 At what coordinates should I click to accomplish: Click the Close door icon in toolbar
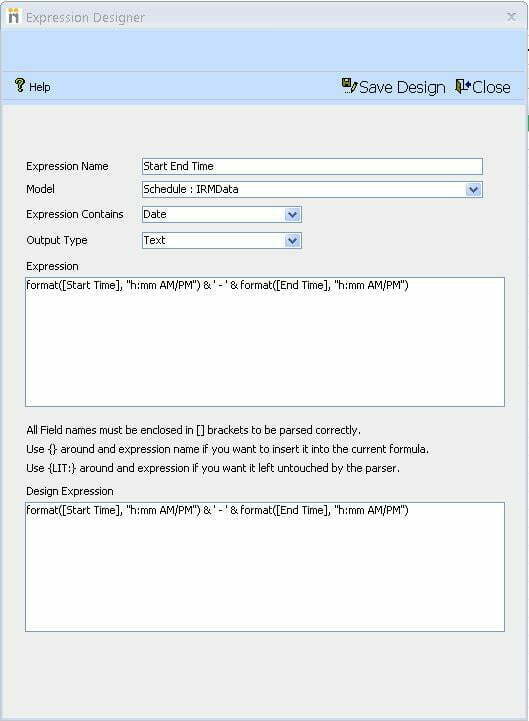click(x=463, y=86)
